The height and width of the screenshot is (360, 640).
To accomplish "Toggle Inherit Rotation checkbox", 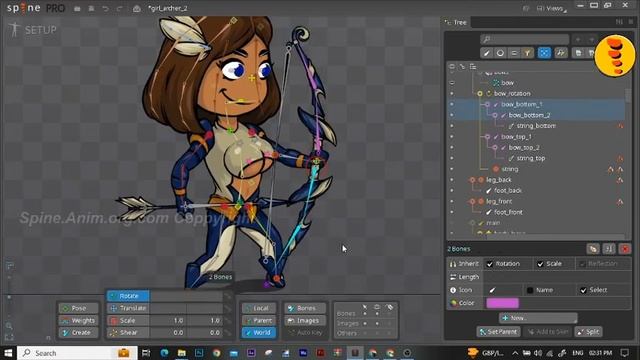I will 490,264.
